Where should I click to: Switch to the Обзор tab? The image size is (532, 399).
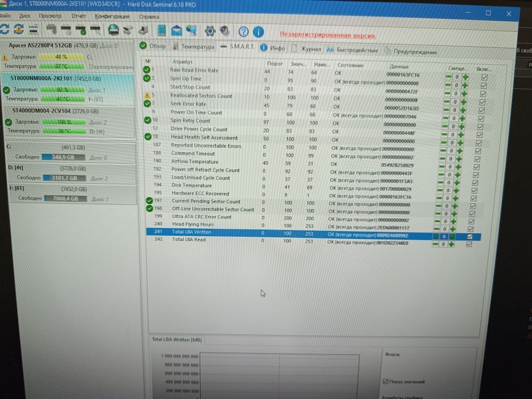[153, 46]
